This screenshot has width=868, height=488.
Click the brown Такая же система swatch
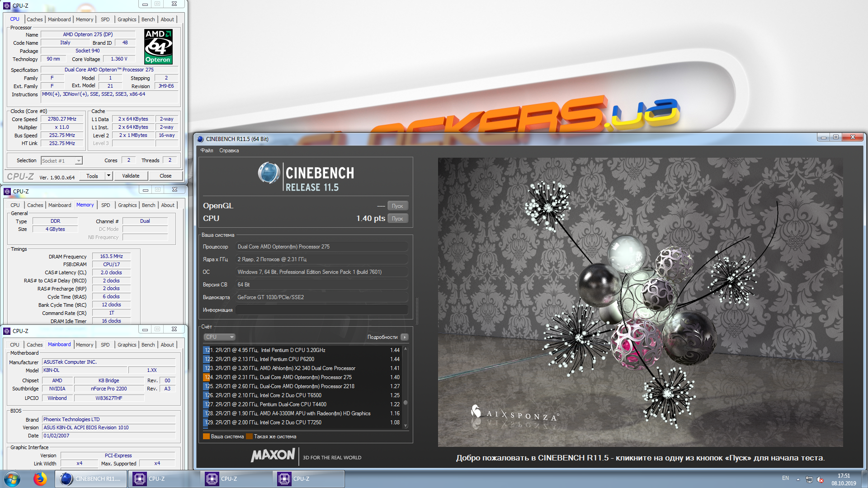(249, 436)
